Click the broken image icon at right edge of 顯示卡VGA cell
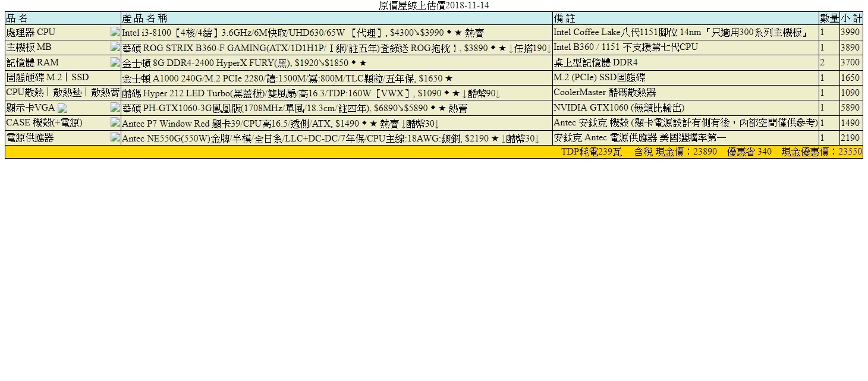 coord(115,107)
